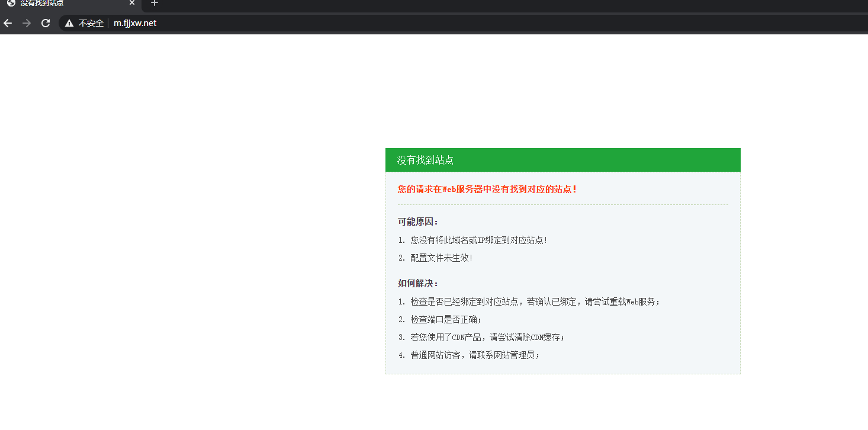The image size is (868, 430).
Task: Click the 如何解决 heading
Action: pos(418,283)
